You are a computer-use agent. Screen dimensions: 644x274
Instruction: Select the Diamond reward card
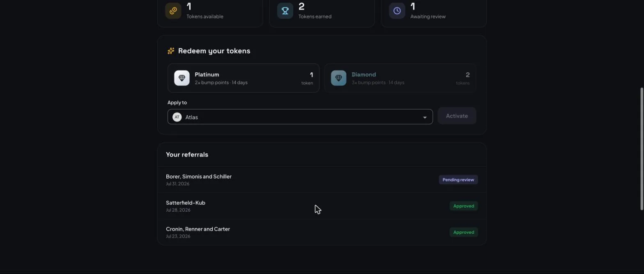[400, 78]
